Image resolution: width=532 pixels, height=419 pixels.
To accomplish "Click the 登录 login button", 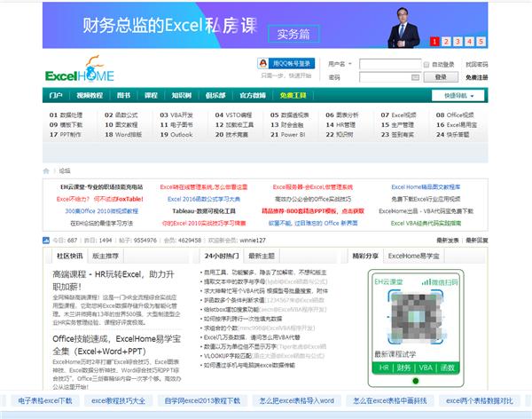I will (441, 77).
